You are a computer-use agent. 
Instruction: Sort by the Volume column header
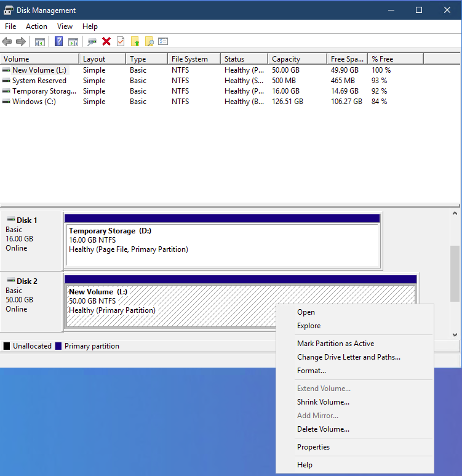pos(39,59)
